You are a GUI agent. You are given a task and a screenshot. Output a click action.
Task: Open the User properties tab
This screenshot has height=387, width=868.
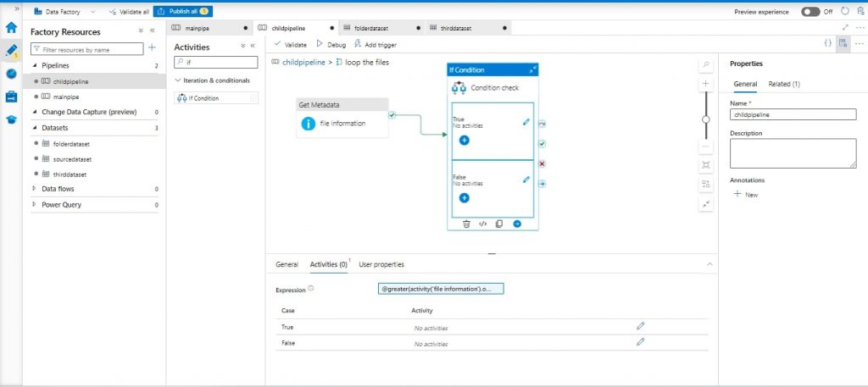tap(381, 264)
